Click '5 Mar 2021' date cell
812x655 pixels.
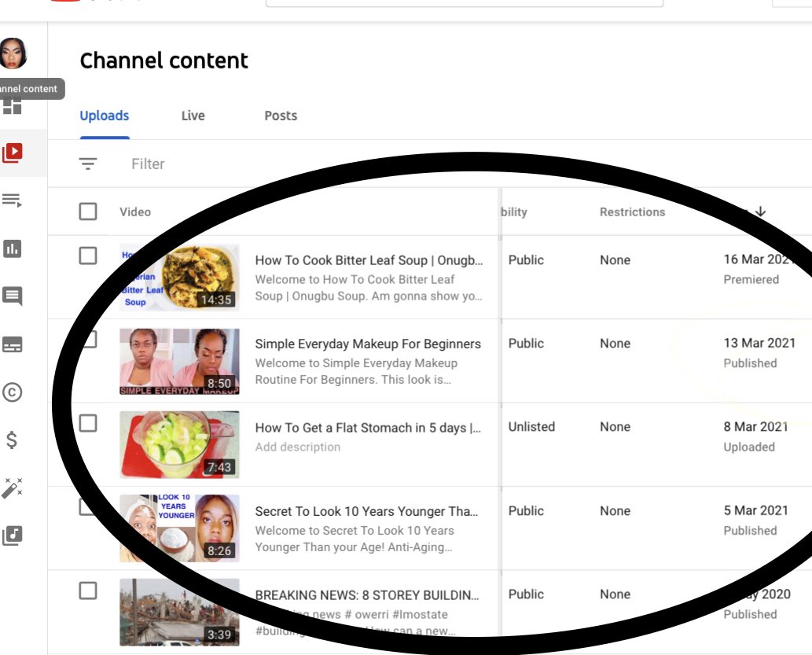755,510
